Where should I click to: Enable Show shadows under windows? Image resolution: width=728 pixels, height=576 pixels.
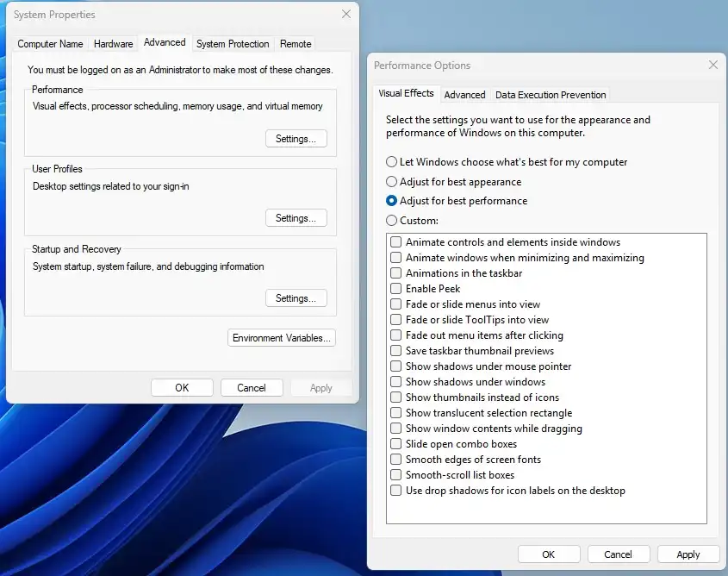pos(395,382)
